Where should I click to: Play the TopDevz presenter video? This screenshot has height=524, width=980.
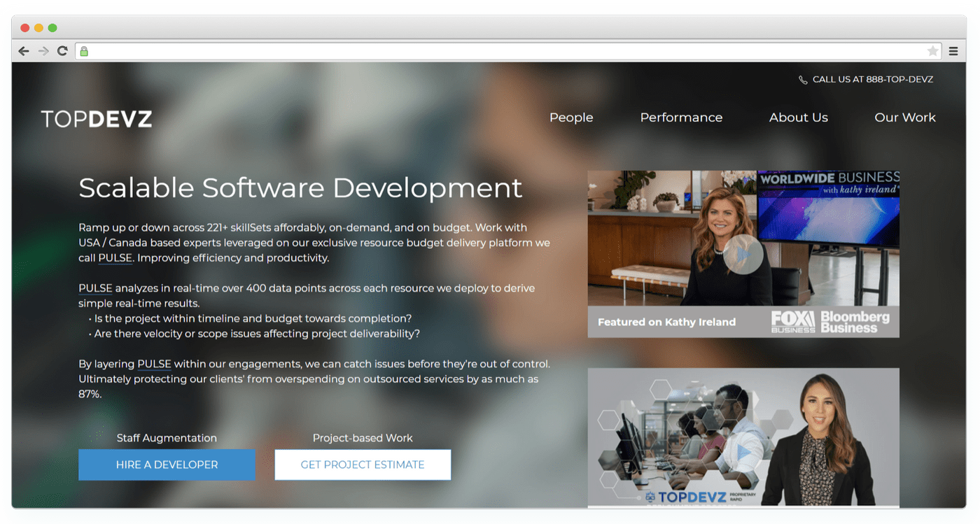click(x=743, y=453)
